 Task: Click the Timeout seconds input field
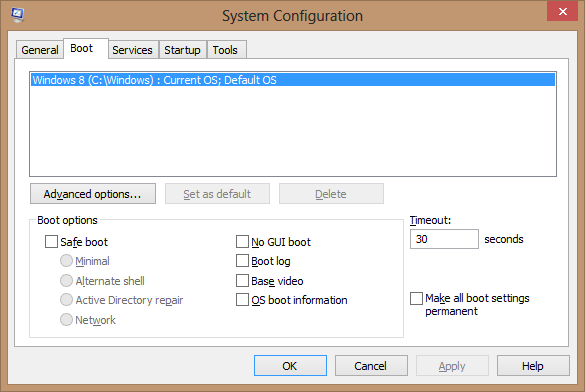point(444,239)
